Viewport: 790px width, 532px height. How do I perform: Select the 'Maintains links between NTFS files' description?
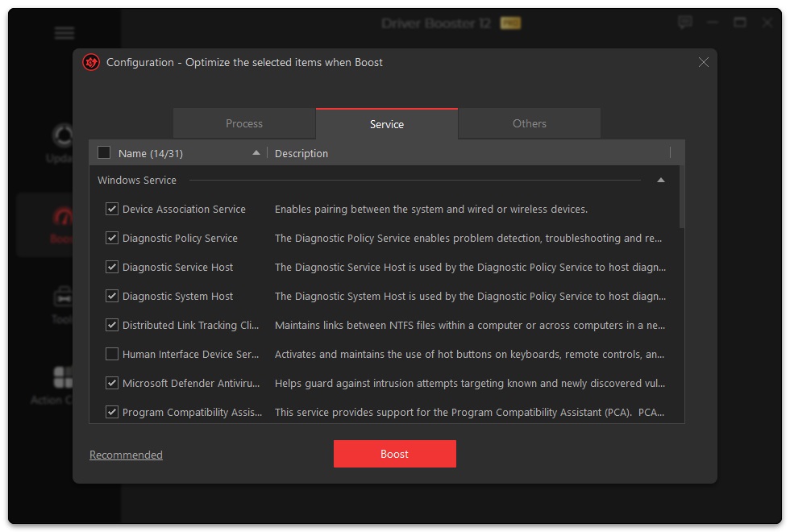470,326
